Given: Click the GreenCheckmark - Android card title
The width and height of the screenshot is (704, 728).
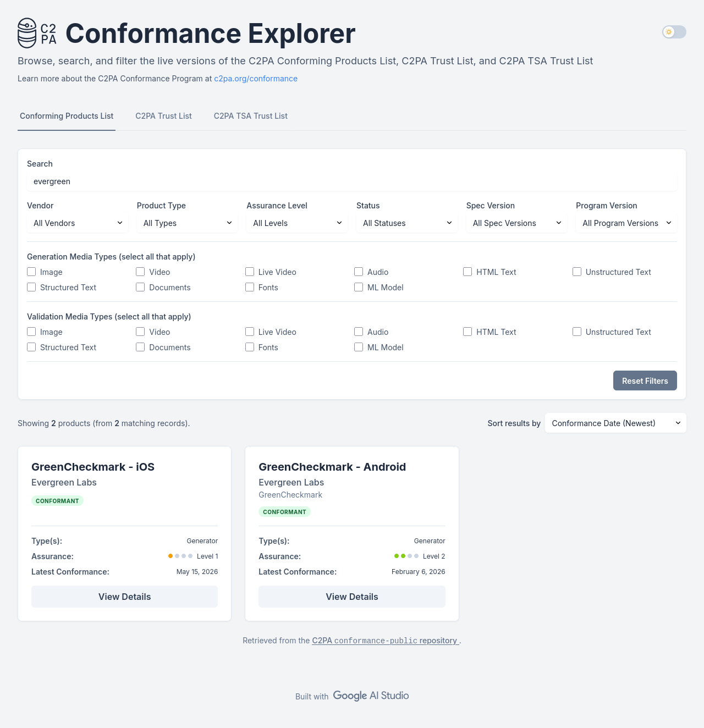Looking at the screenshot, I should pyautogui.click(x=332, y=467).
